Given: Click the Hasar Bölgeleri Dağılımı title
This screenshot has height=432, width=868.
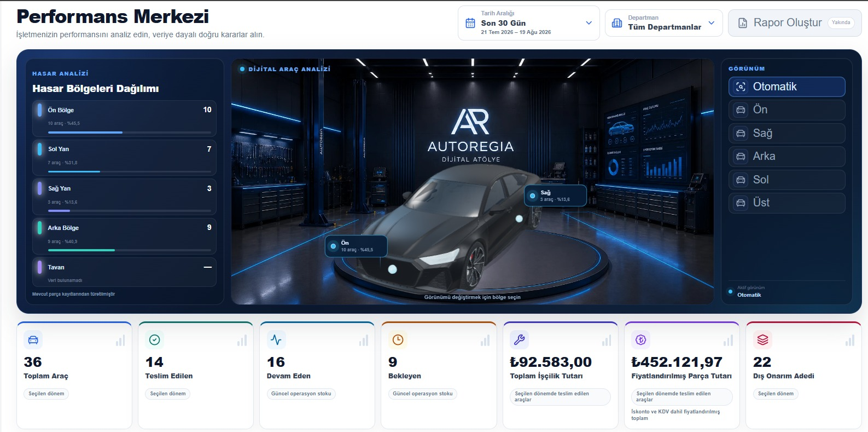Looking at the screenshot, I should point(96,89).
